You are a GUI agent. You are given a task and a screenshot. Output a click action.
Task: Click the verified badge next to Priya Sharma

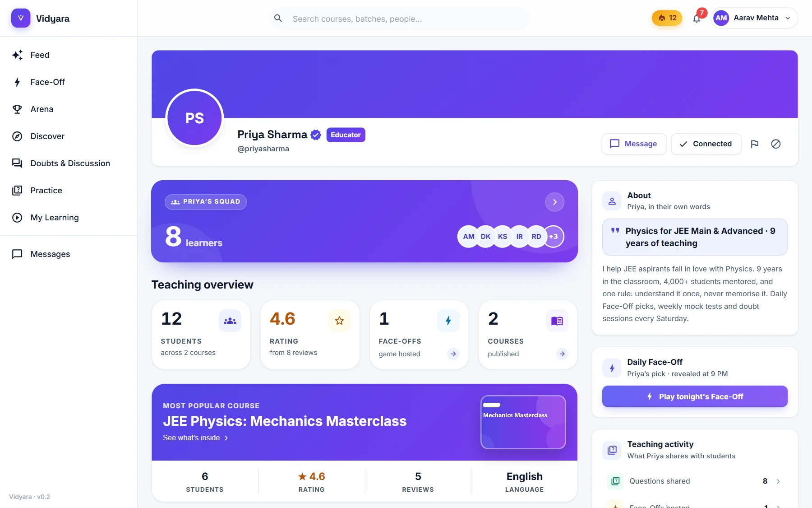tap(316, 135)
